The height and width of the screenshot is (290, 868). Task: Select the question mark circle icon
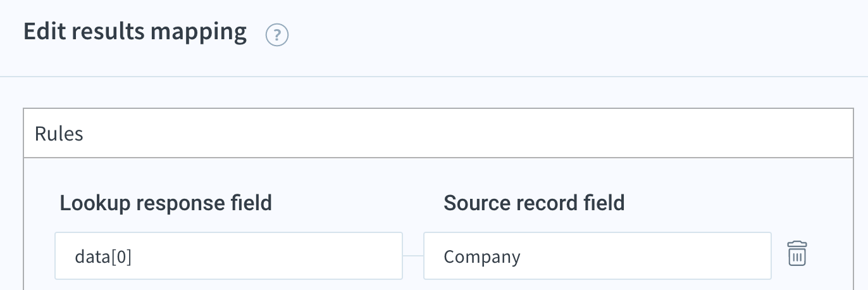(x=277, y=35)
